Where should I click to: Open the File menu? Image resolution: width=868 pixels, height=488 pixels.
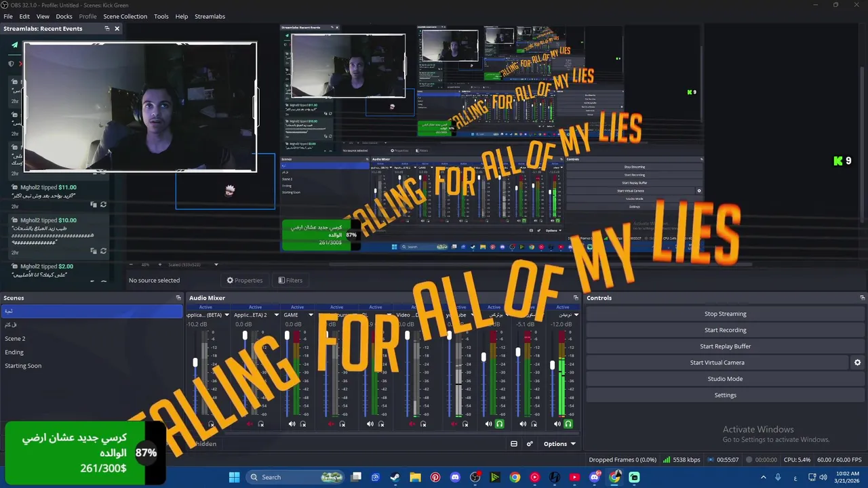click(8, 16)
